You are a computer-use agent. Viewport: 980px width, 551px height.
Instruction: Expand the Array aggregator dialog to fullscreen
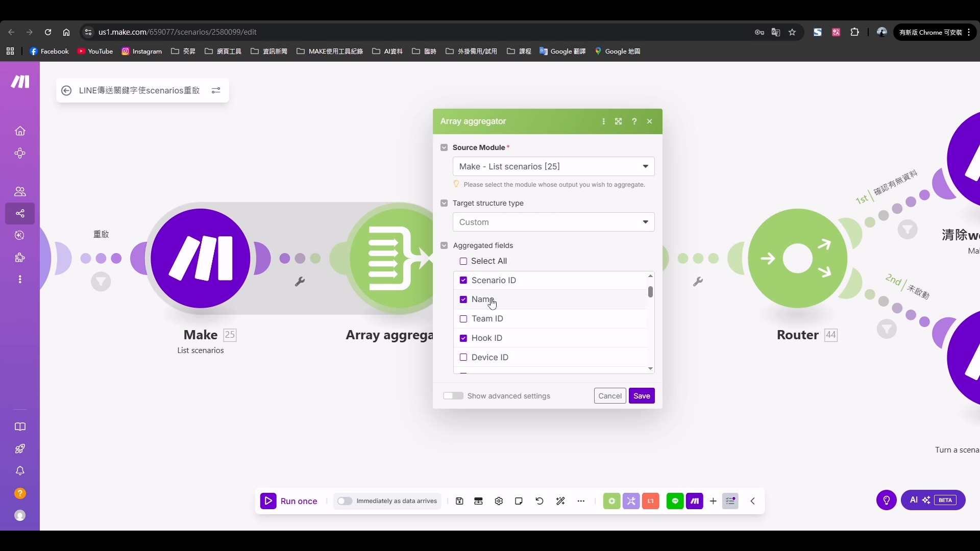pos(618,121)
